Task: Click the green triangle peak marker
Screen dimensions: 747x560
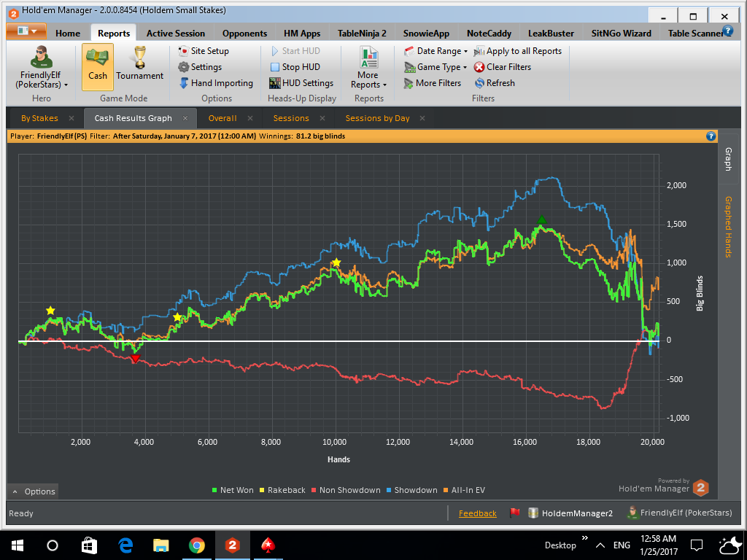Action: 542,219
